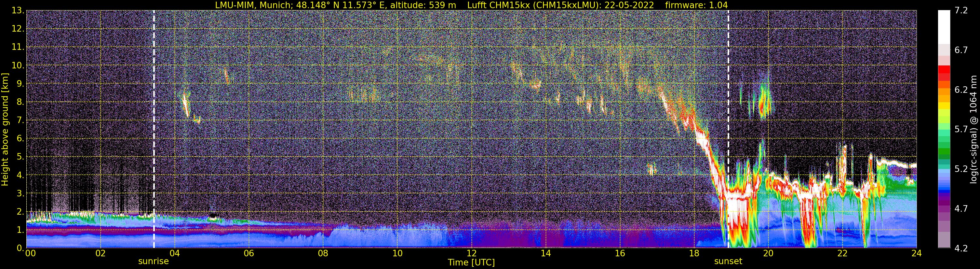The width and height of the screenshot is (980, 269).
Task: Click the height axis tick '9.'
Action: pyautogui.click(x=20, y=84)
